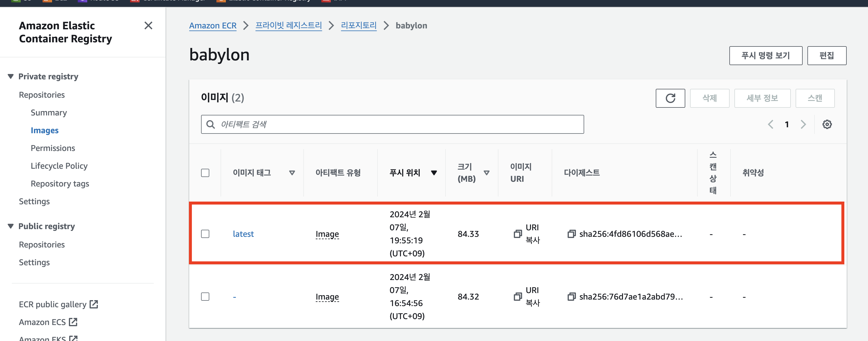Click the 세부 정보 button

pos(762,98)
